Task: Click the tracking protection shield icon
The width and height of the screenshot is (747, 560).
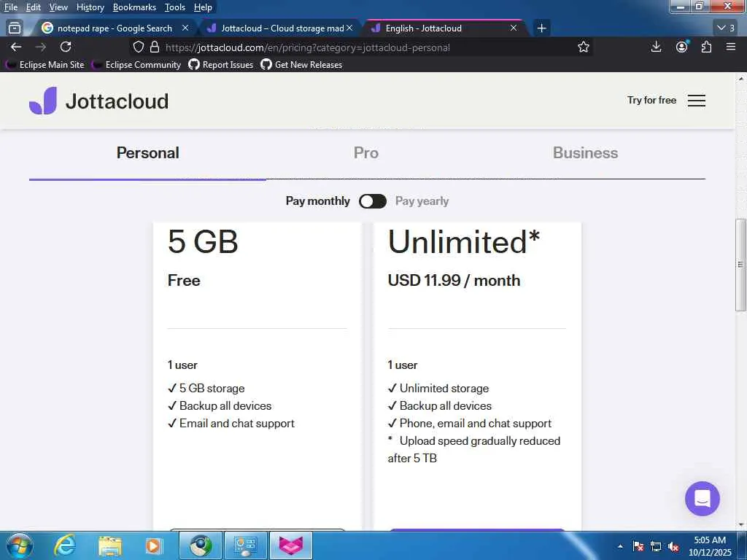Action: (138, 47)
